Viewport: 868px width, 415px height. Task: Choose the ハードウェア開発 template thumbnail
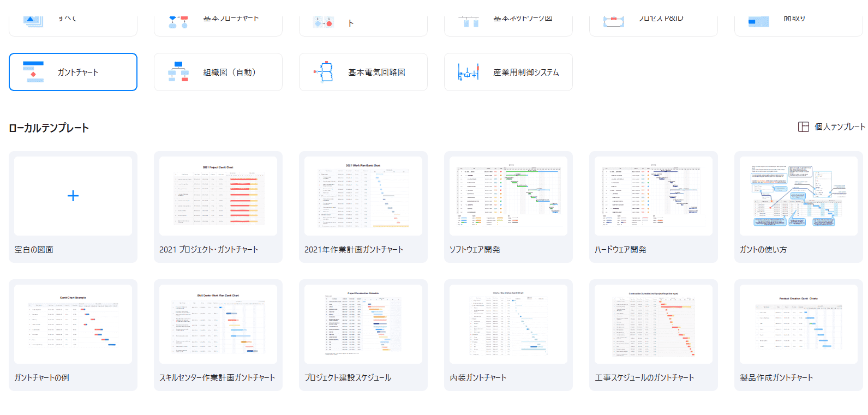click(x=654, y=196)
